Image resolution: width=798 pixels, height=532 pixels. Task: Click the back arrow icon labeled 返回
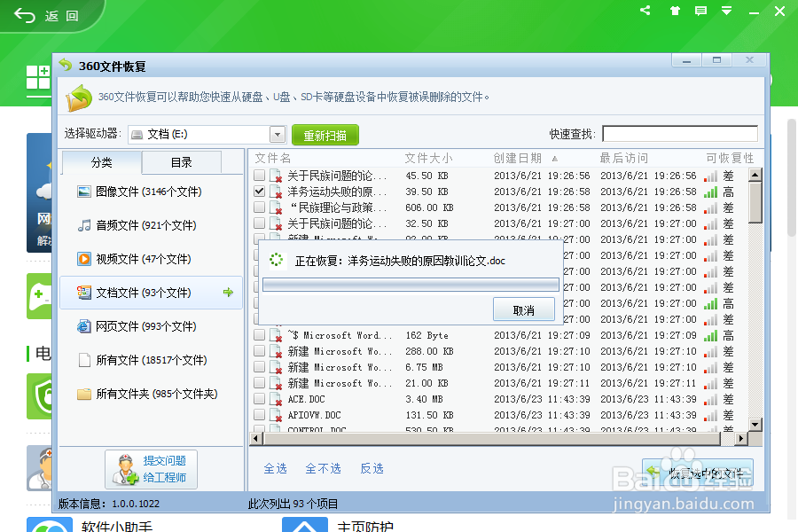point(25,15)
